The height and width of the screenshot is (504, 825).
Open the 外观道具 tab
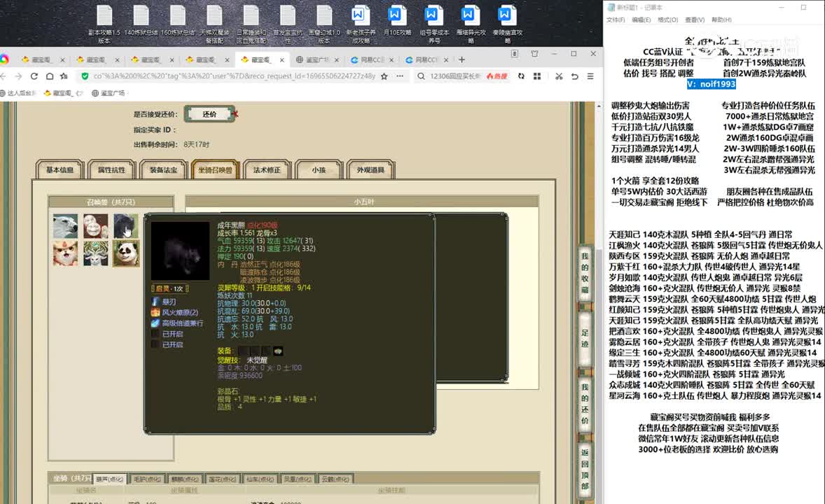coord(370,170)
